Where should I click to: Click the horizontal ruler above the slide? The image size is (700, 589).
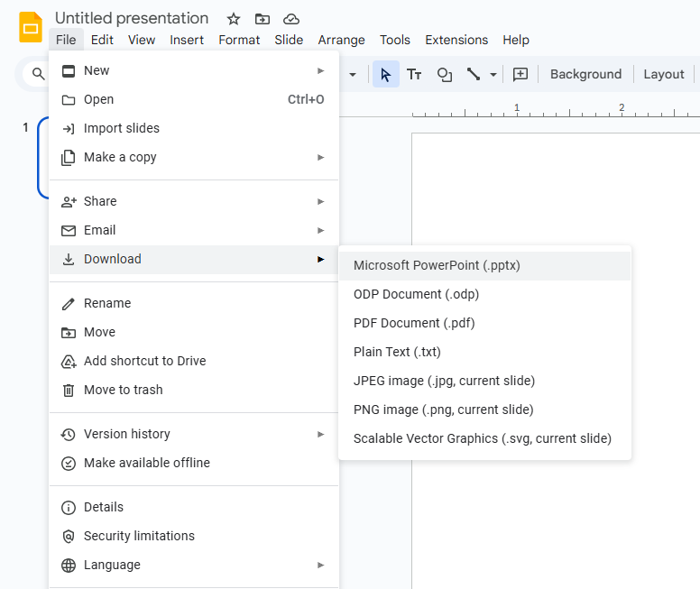pos(556,108)
